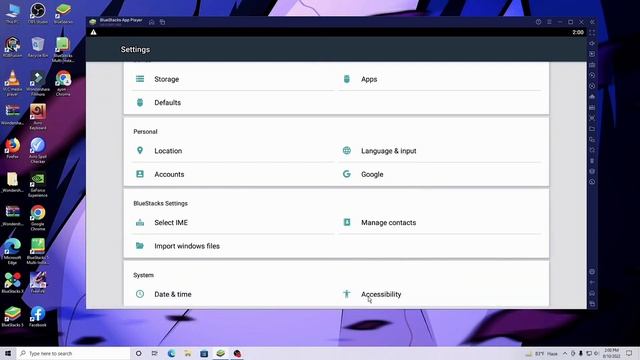Open the notification center in system tray
The image size is (640, 360).
point(629,353)
